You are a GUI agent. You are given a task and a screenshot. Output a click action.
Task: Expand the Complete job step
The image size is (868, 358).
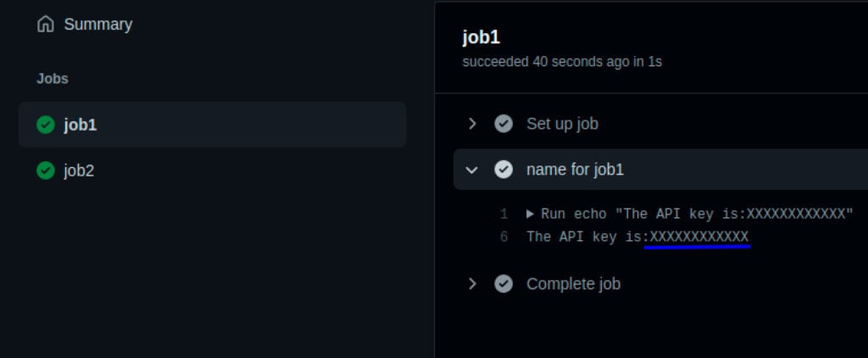tap(471, 283)
